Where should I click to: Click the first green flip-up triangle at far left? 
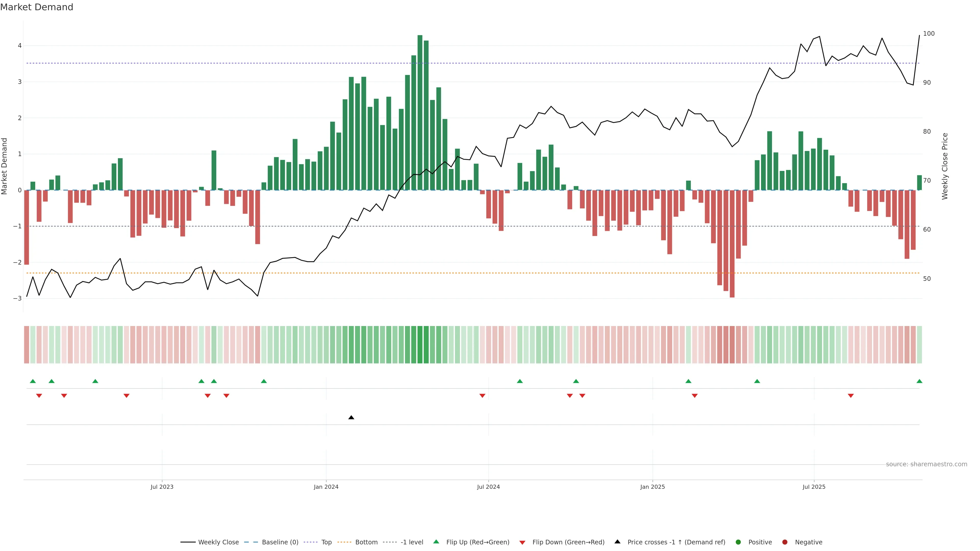(33, 381)
